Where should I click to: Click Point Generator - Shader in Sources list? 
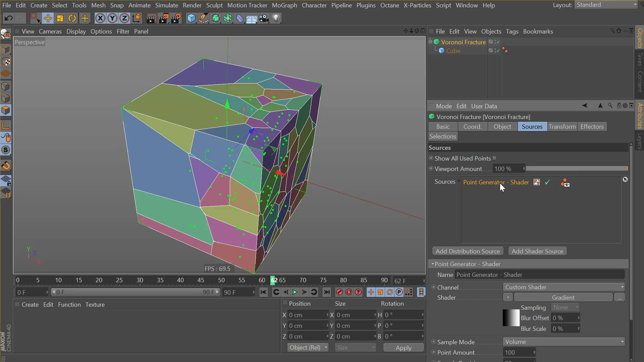[496, 182]
